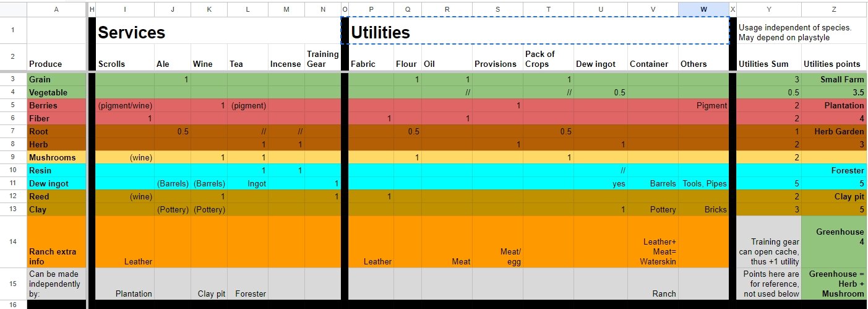Select the Greenhouse 4 green cell
The image size is (868, 309).
point(833,242)
